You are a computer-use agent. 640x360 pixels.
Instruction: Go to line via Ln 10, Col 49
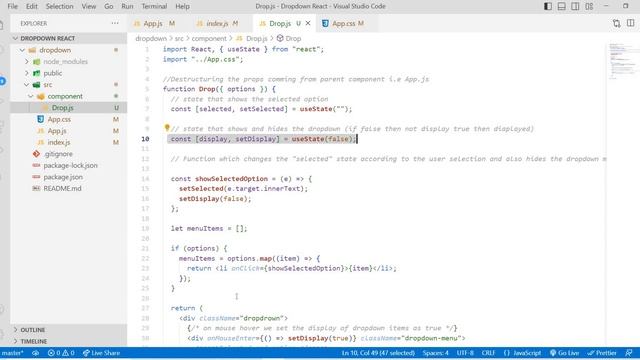pyautogui.click(x=378, y=353)
